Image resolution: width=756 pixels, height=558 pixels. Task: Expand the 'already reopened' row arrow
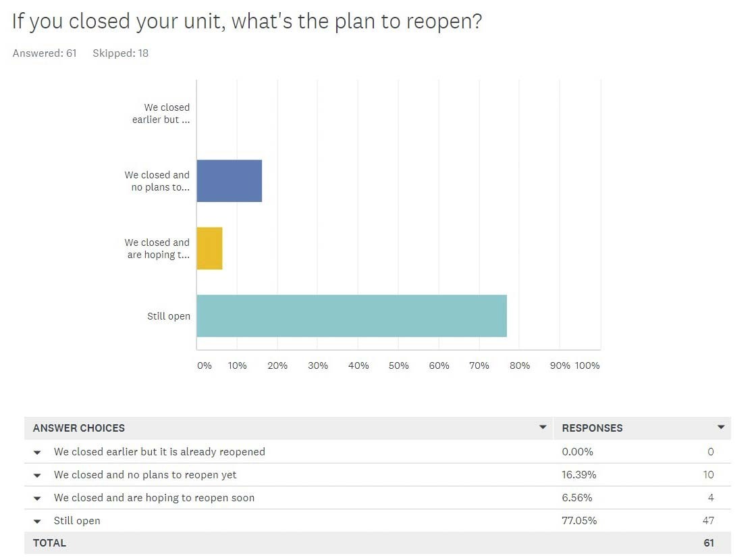(x=37, y=453)
